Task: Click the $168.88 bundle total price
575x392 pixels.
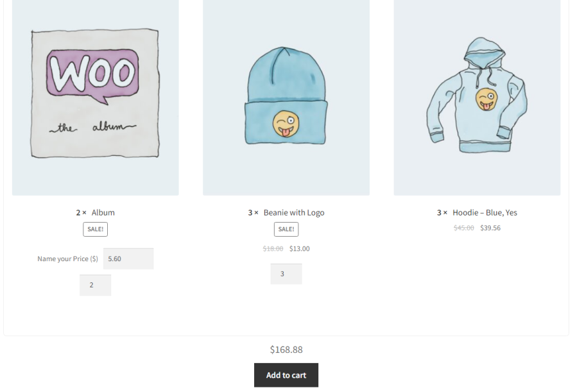Action: 286,350
